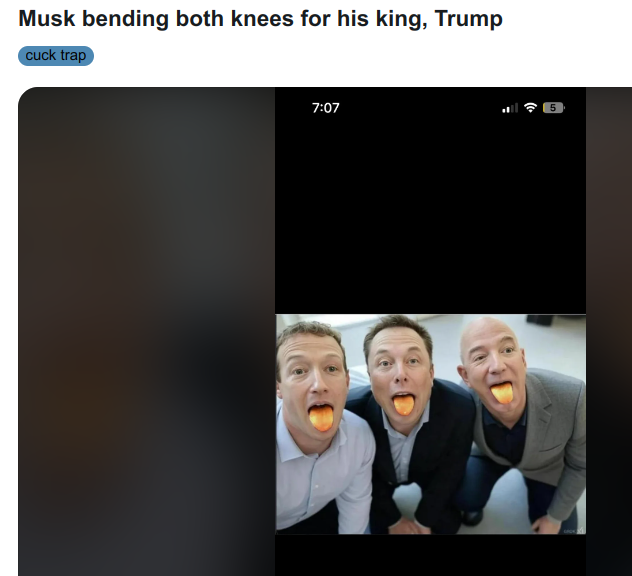
Task: Click the blurred right edge of media
Action: point(609,331)
